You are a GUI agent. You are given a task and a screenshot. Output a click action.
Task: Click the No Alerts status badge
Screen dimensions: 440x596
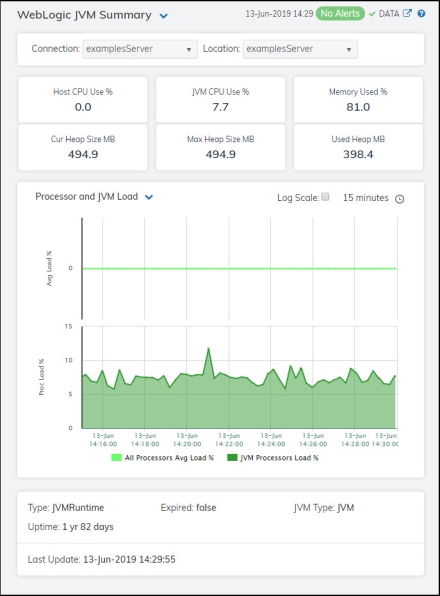click(340, 14)
